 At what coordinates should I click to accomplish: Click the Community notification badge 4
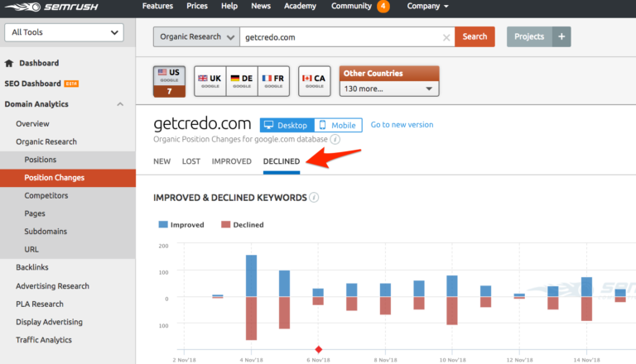point(383,6)
